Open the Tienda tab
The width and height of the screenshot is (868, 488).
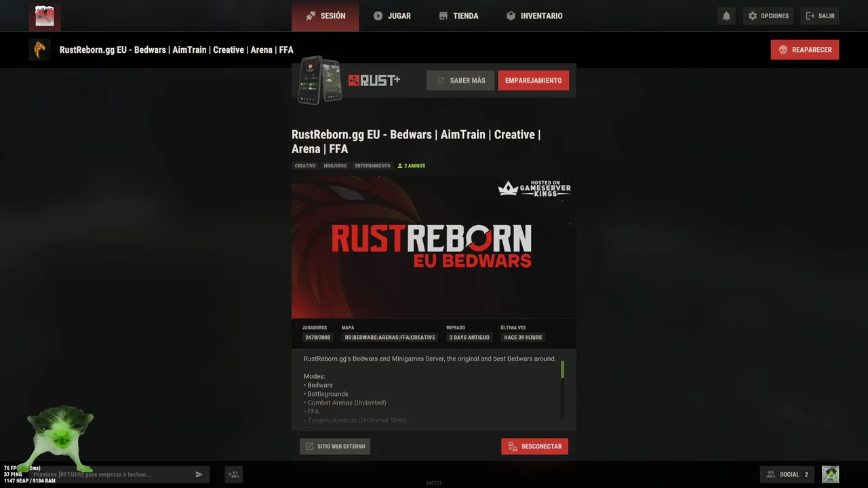(x=458, y=16)
